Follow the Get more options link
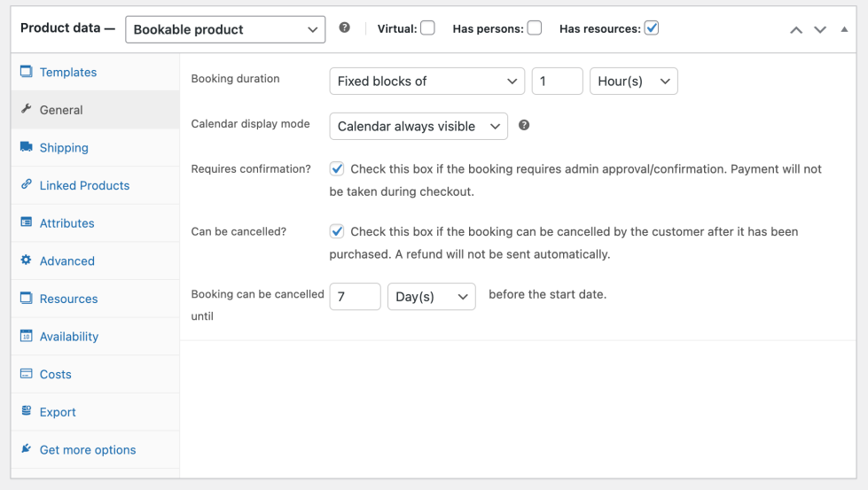 point(88,449)
